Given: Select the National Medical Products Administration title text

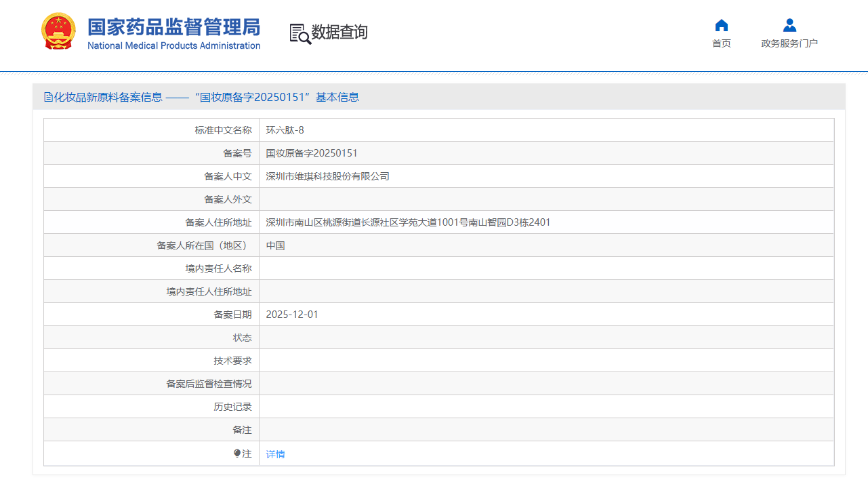Looking at the screenshot, I should (173, 45).
